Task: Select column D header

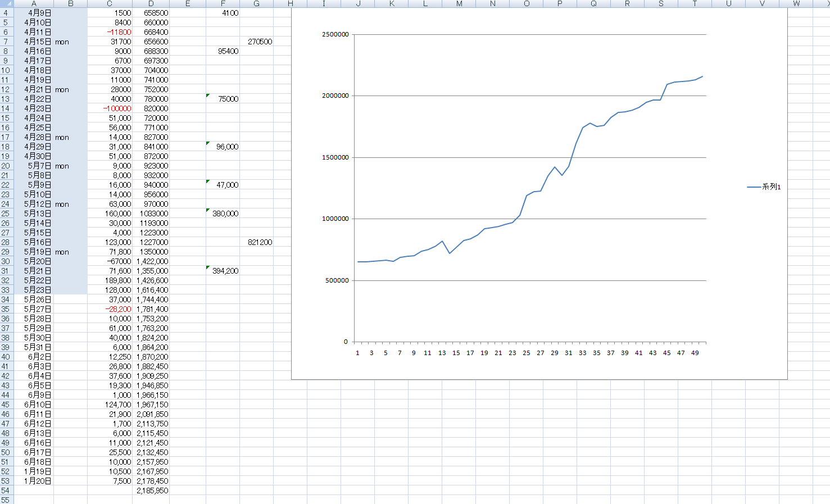Action: 151,3
